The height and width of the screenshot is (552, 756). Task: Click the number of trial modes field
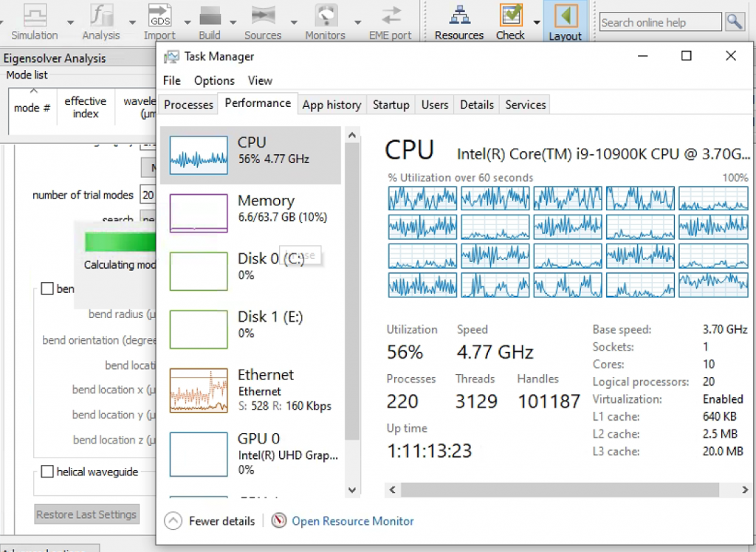(x=148, y=195)
